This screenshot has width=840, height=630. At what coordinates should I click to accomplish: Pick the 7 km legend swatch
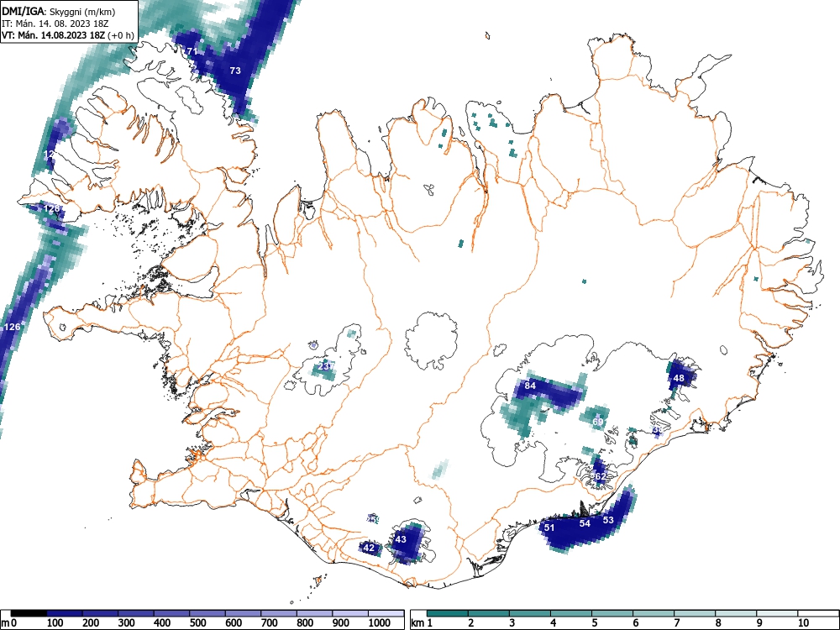pos(696,613)
